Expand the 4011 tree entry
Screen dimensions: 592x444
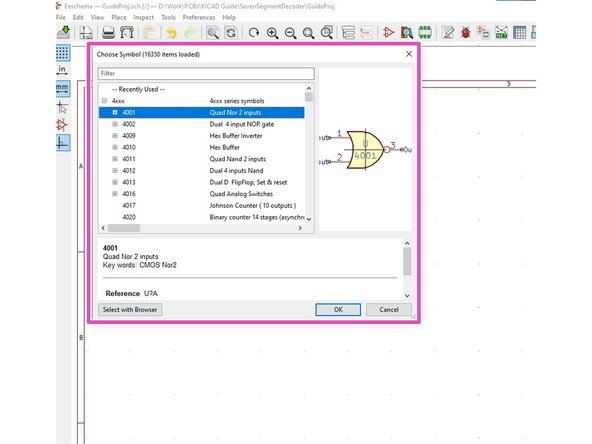click(x=115, y=159)
